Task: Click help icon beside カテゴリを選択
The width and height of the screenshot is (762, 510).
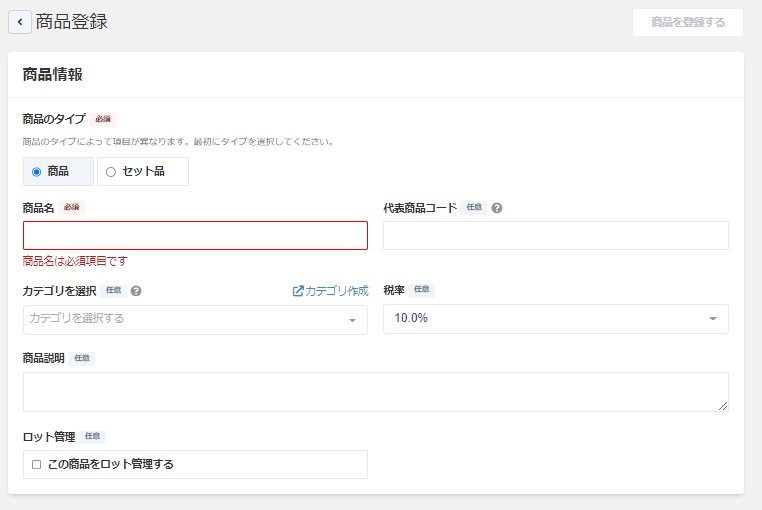Action: coord(136,291)
